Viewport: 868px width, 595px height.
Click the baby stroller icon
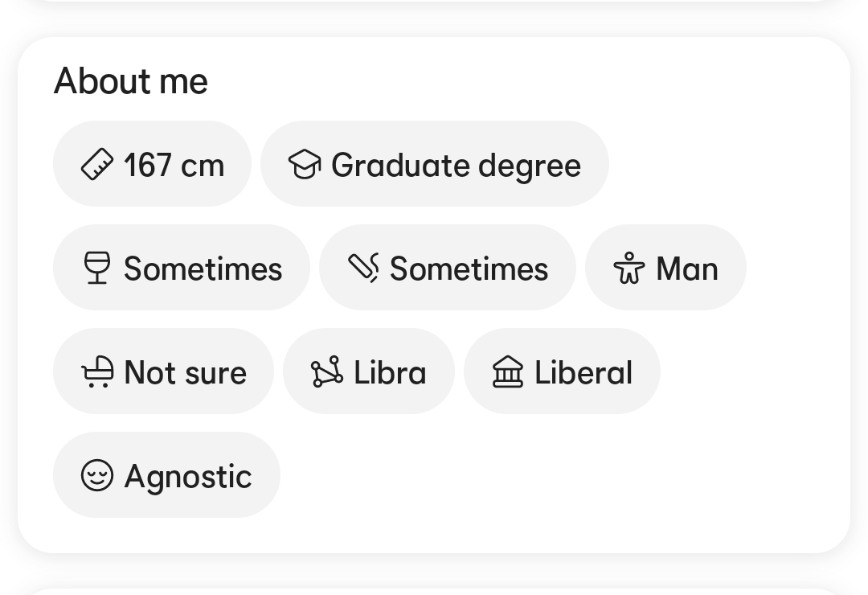coord(97,372)
